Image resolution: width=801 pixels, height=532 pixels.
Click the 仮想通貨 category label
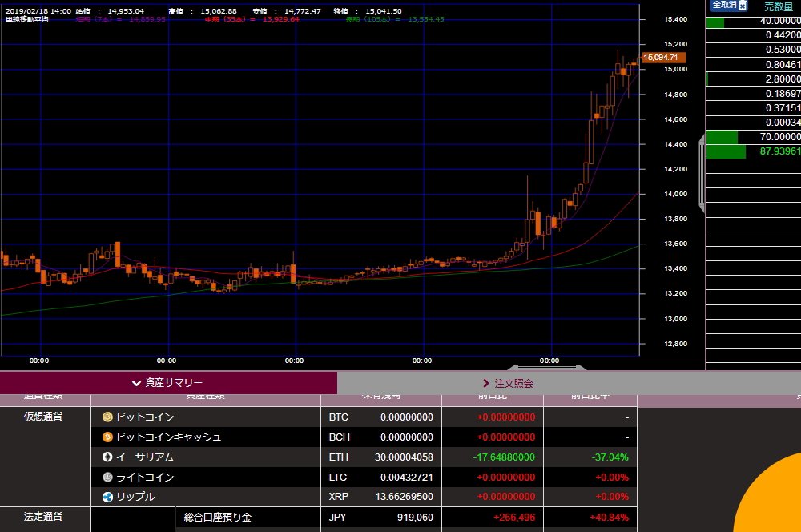pyautogui.click(x=43, y=417)
